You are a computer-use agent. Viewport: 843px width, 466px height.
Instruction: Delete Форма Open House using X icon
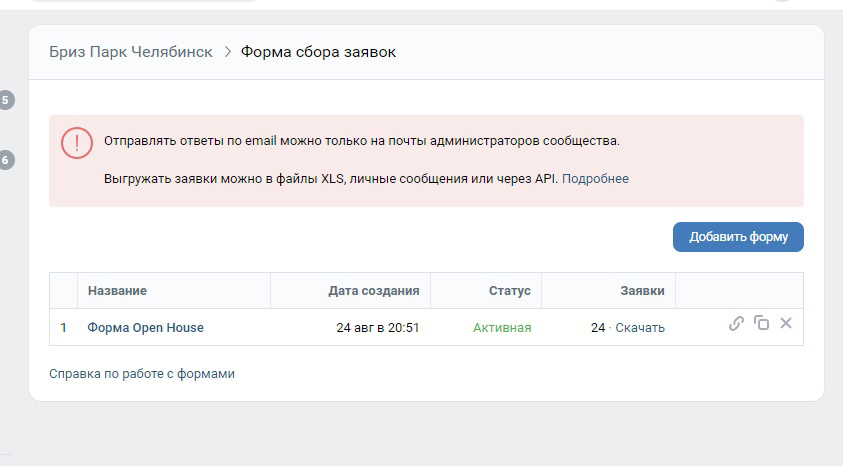coord(786,322)
